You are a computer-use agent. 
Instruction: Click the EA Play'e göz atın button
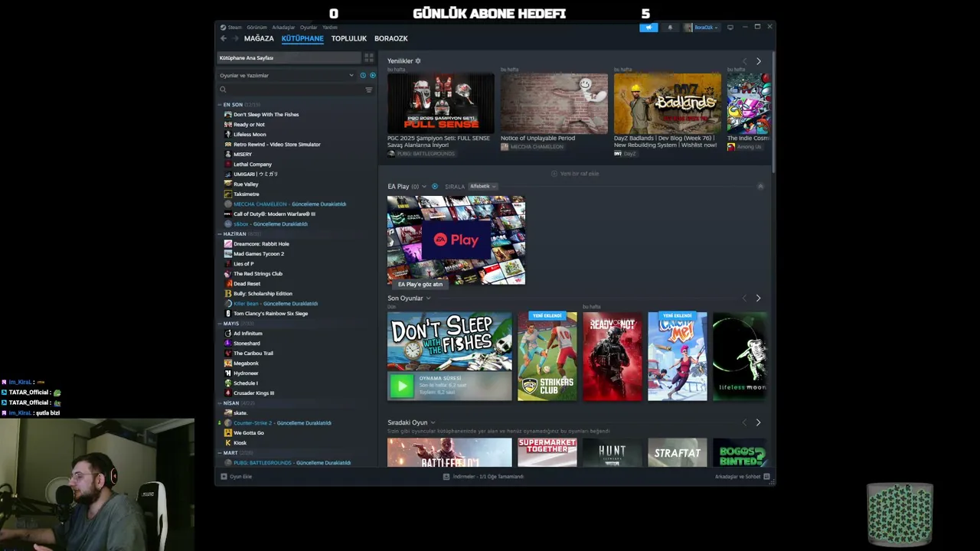420,284
